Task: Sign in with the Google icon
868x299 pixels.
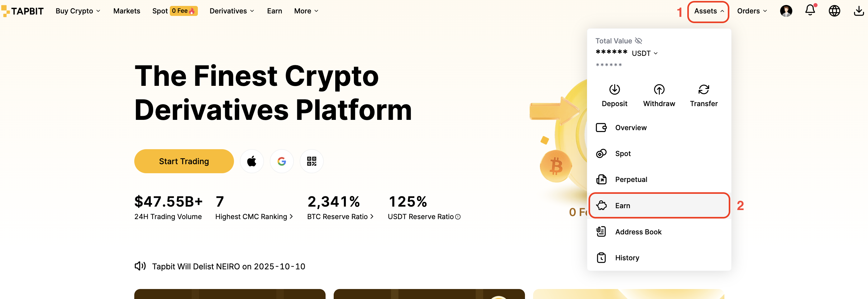Action: coord(282,161)
